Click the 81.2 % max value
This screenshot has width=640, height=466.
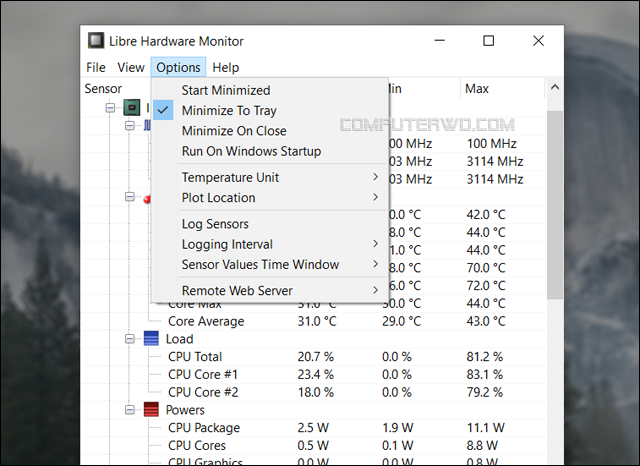pyautogui.click(x=484, y=357)
